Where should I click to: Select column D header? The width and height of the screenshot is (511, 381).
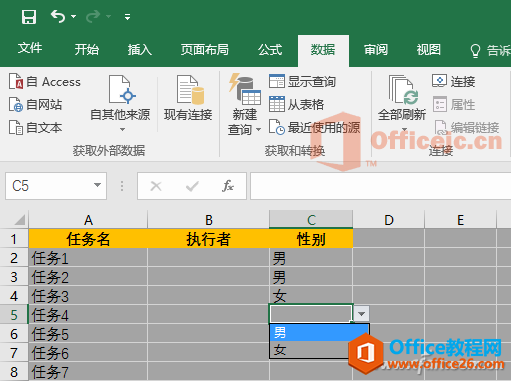(x=389, y=220)
